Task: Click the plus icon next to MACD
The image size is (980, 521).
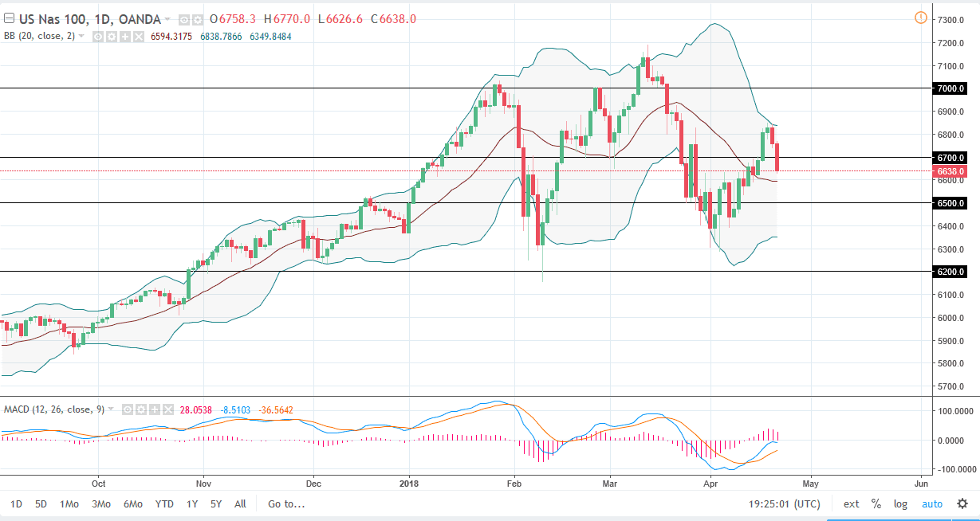Action: point(155,409)
